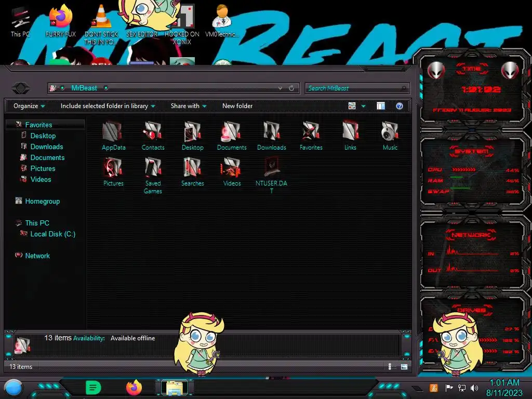Image resolution: width=532 pixels, height=399 pixels.
Task: Click the arrow after MrBeast in address bar
Action: pyautogui.click(x=106, y=88)
